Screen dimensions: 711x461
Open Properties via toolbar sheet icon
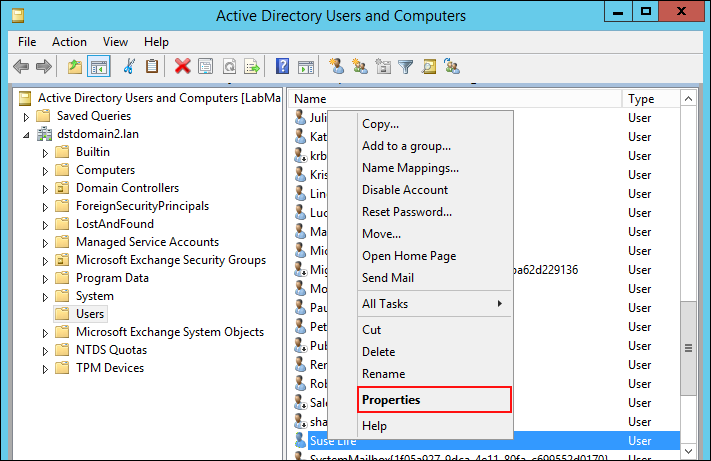coord(205,67)
